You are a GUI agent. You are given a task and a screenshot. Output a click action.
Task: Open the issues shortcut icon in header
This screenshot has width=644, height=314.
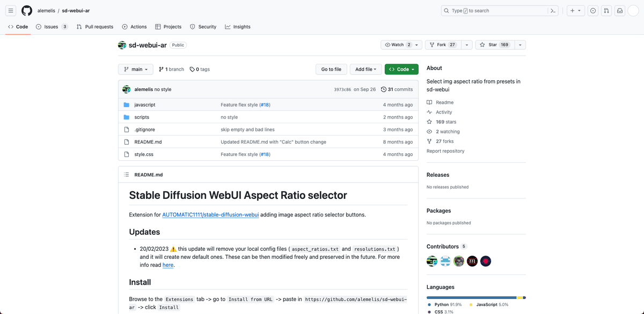[x=593, y=11]
